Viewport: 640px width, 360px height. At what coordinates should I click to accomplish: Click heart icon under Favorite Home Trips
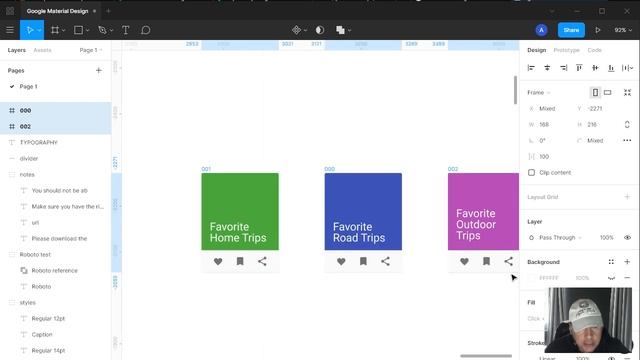218,261
